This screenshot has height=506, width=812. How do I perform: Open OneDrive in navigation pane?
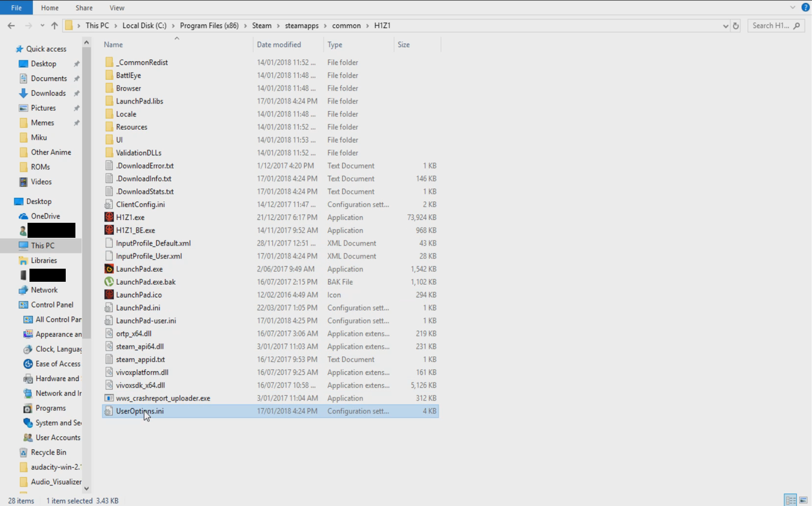[x=45, y=216]
